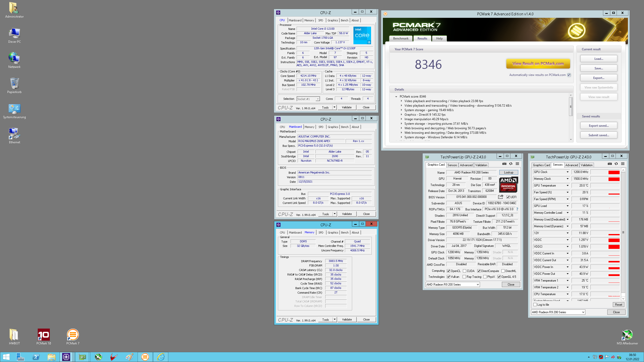644x362 pixels.
Task: Click the GPU-Z graphics card icon in the taskbar
Action: pos(82,357)
